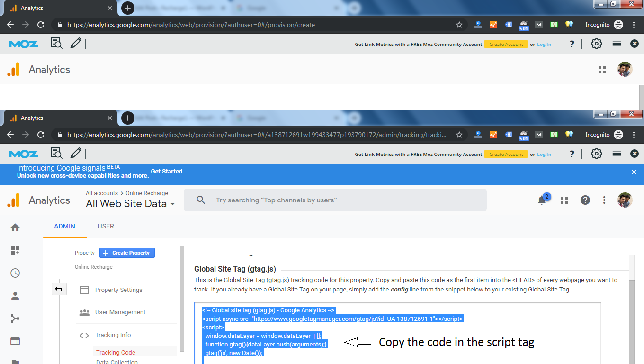Click the All accounts breadcrumb link
This screenshot has width=644, height=364.
point(102,193)
